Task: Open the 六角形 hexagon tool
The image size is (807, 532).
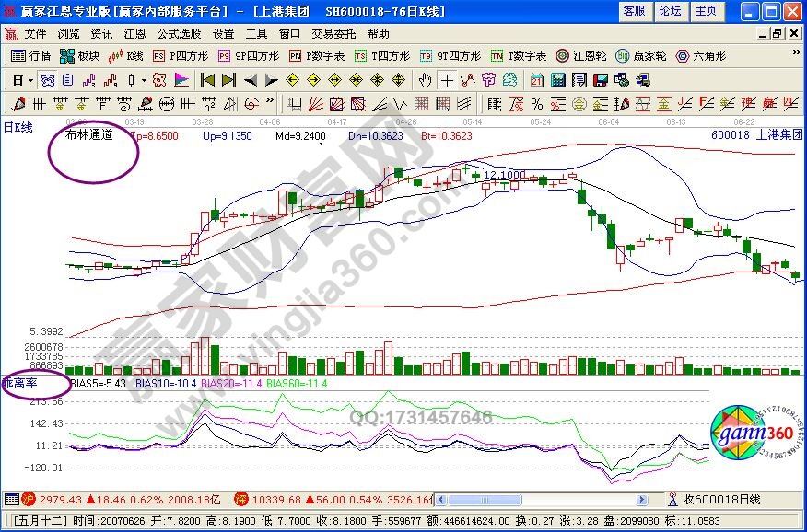Action: tap(700, 56)
